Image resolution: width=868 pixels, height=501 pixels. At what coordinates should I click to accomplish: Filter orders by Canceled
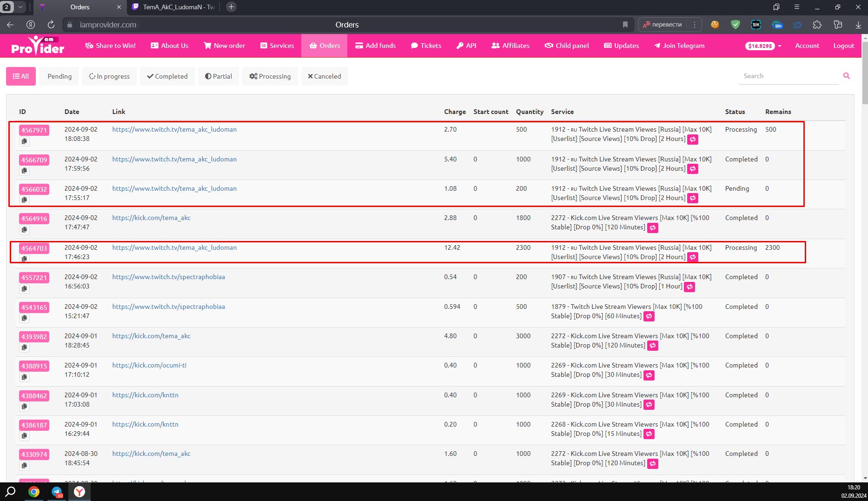(x=325, y=76)
